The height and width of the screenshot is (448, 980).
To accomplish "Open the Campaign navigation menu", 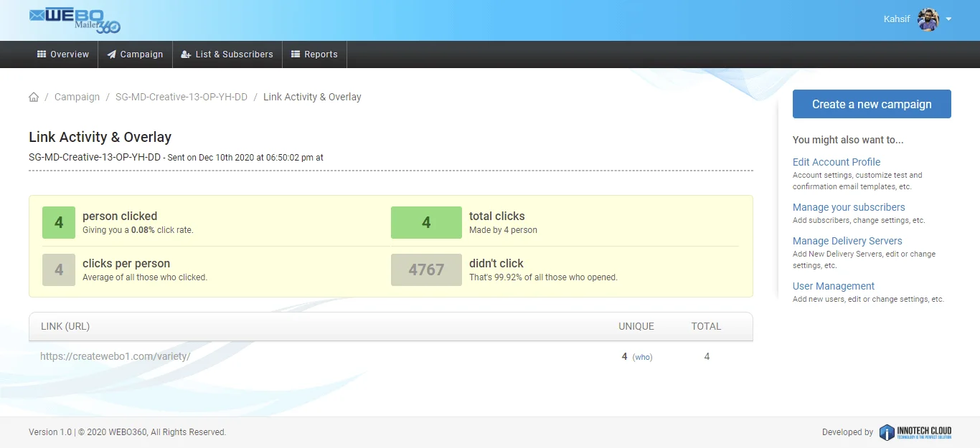I will (135, 54).
